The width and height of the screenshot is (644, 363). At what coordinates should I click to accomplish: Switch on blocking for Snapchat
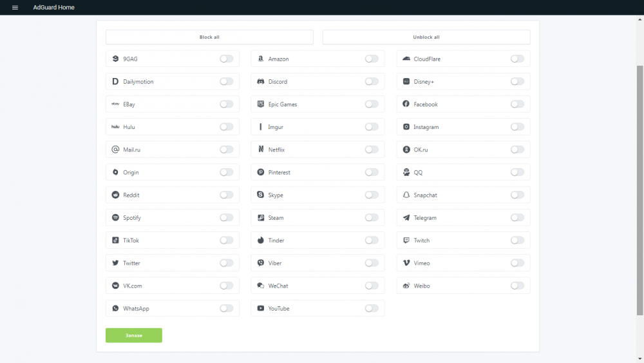pos(517,195)
